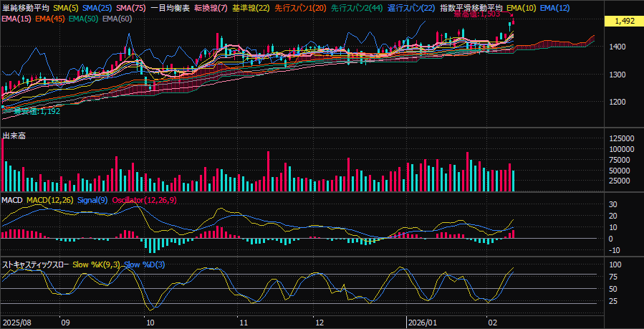Select the EMA(60) indicator label
644x329 pixels.
117,18
